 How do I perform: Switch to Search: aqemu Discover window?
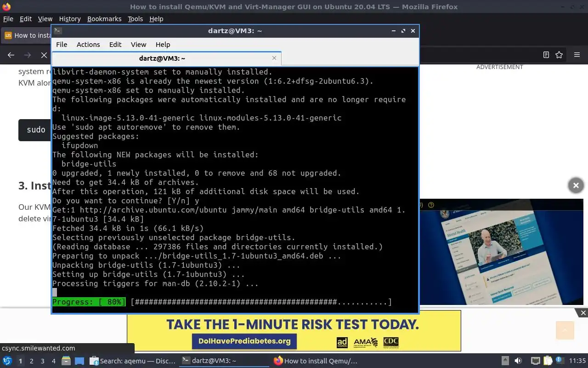click(133, 361)
